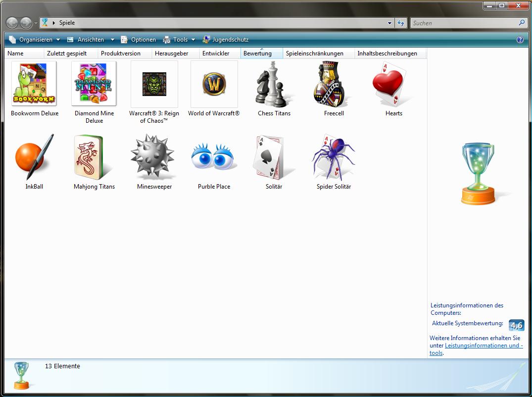532x397 pixels.
Task: Close the Spiele window
Action: click(518, 5)
